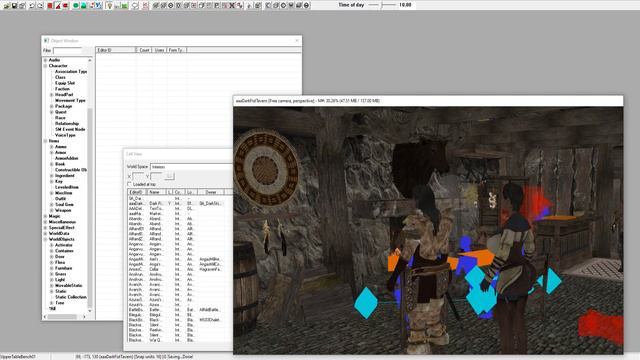The width and height of the screenshot is (640, 360).
Task: Select Furniture under WorldObjects
Action: coord(63,268)
